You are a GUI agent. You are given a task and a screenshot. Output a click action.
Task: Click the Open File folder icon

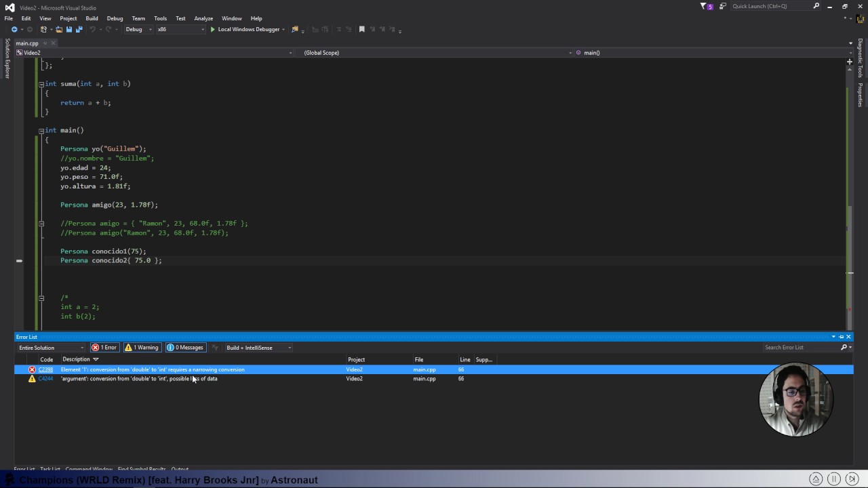click(59, 29)
